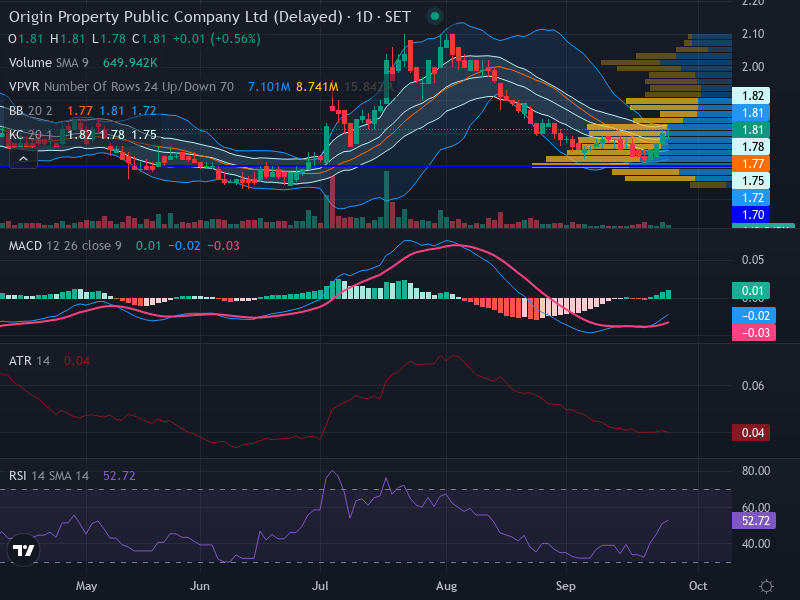Screen dimensions: 800x600
Task: Click the Oct label on time axis
Action: coord(698,586)
